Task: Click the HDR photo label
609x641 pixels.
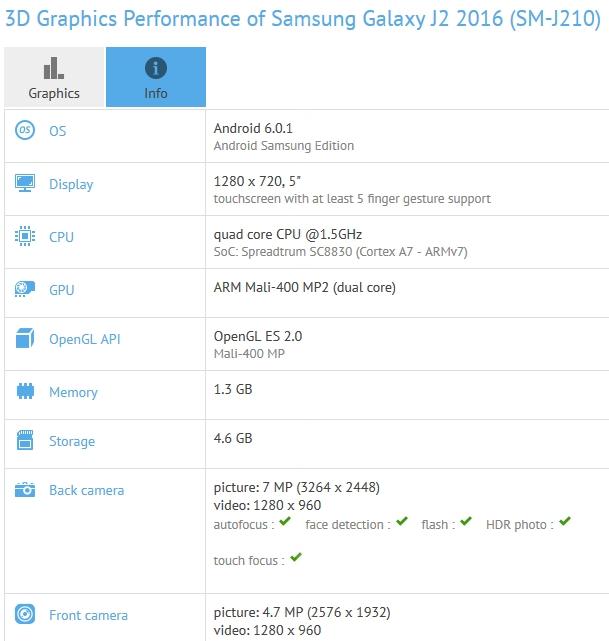Action: [x=520, y=525]
